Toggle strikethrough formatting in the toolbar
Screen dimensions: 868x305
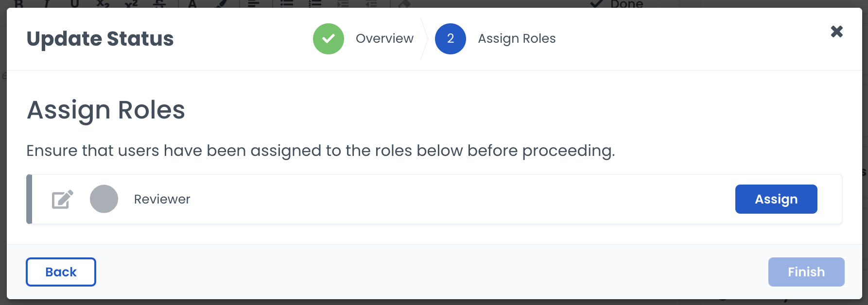pos(159,4)
